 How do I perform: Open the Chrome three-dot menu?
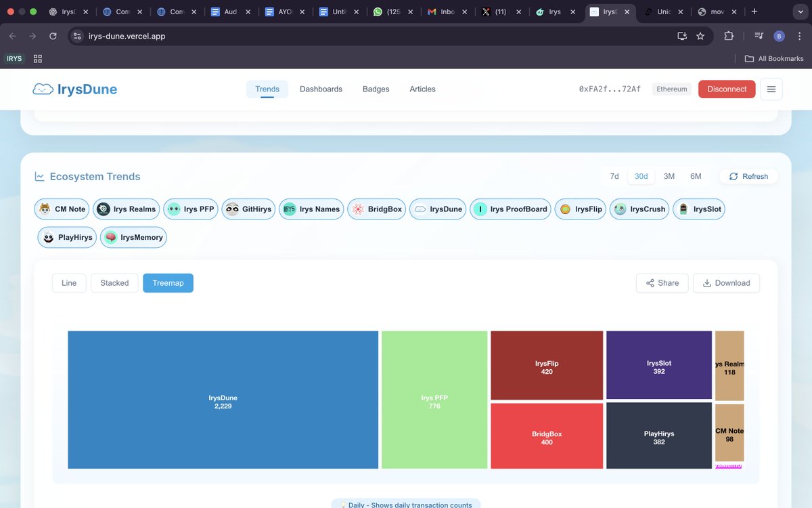(800, 36)
